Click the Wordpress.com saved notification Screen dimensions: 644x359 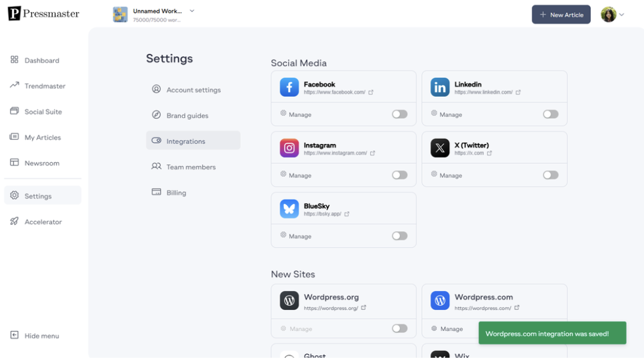553,333
